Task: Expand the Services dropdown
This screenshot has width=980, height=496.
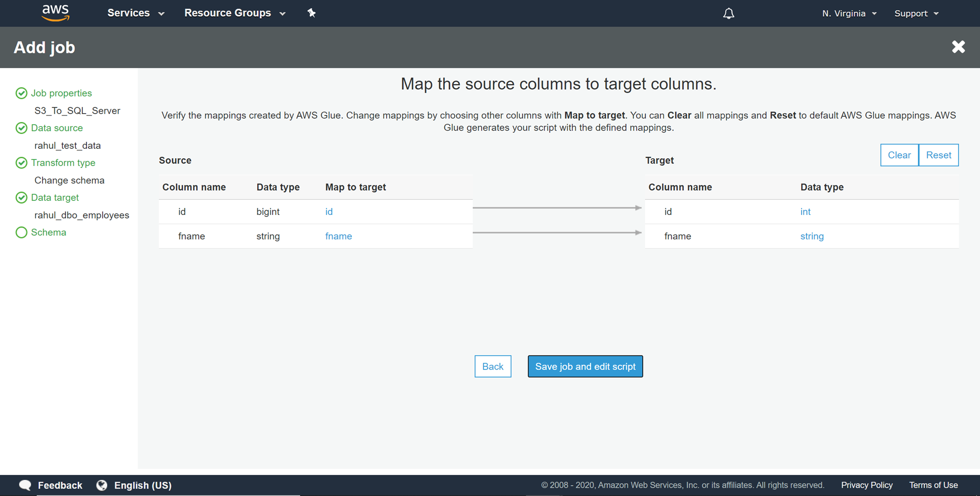Action: pos(136,13)
